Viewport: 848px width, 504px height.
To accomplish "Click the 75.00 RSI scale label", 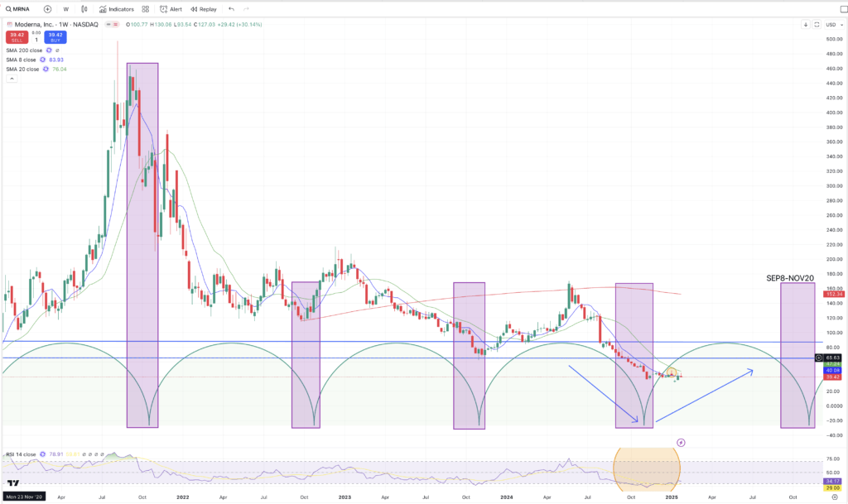I will 833,459.
